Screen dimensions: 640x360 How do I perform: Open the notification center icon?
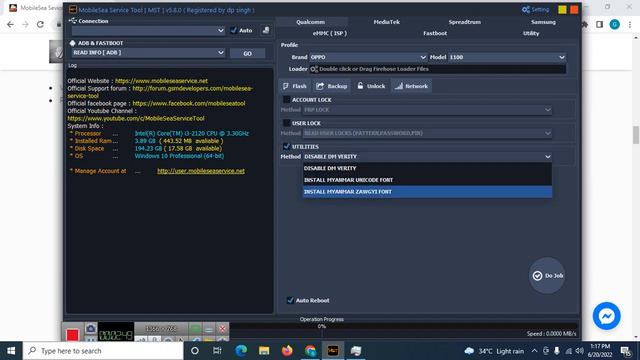(x=625, y=351)
